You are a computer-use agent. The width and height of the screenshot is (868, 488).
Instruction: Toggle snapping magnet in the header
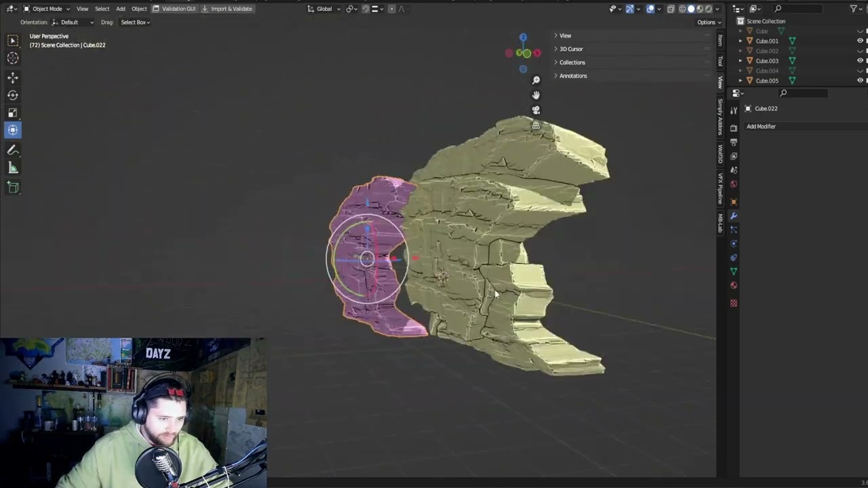366,9
